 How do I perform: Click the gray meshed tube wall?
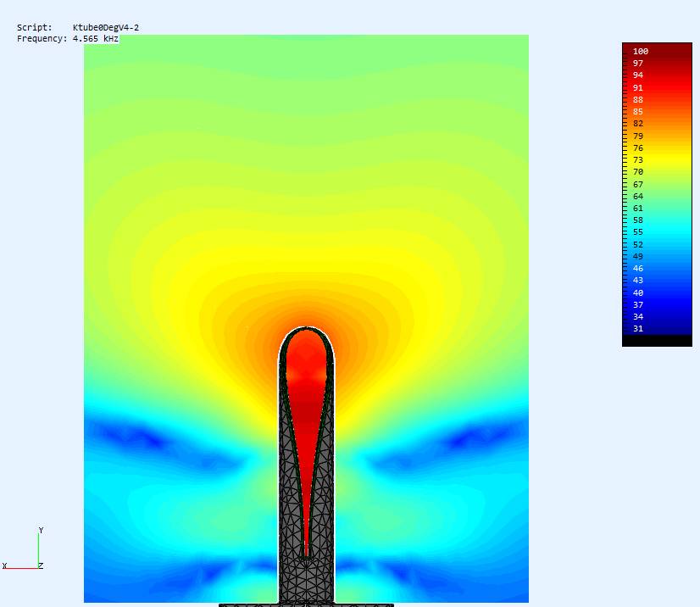[306, 581]
